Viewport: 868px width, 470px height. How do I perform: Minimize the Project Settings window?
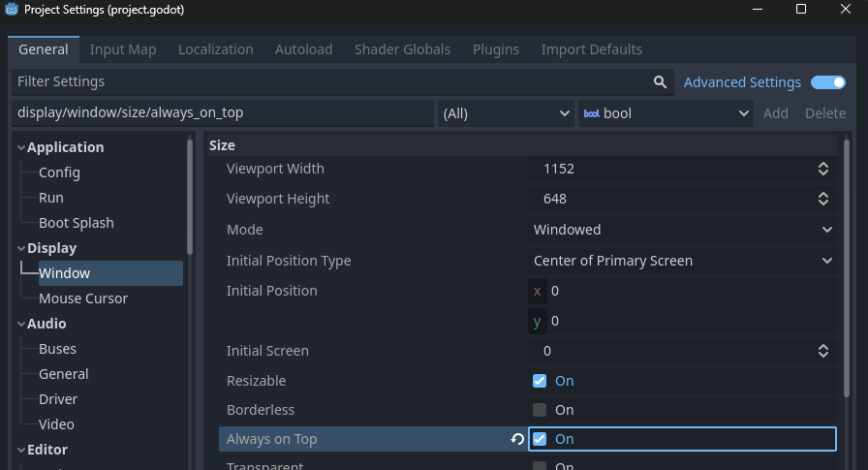pyautogui.click(x=758, y=9)
